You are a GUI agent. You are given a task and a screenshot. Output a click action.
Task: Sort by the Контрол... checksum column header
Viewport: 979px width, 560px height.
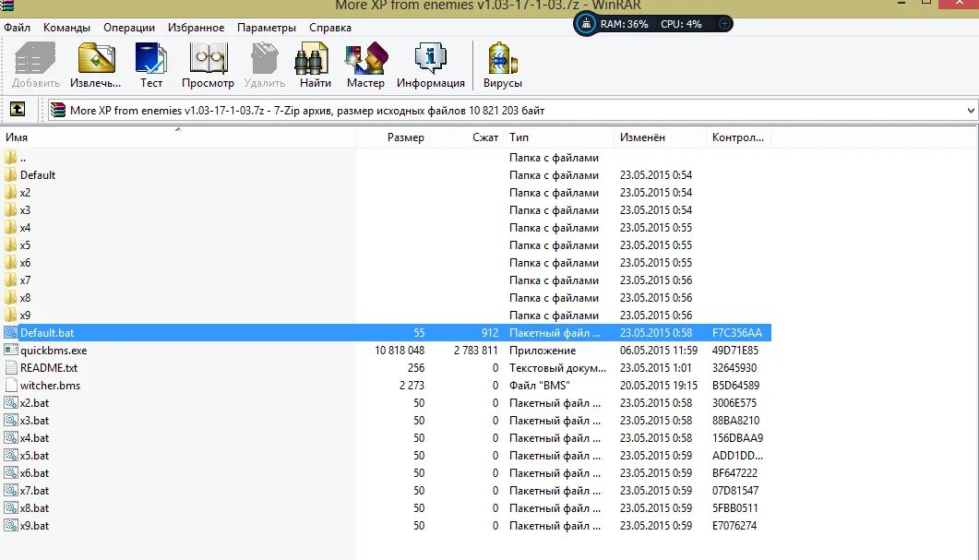coord(739,137)
